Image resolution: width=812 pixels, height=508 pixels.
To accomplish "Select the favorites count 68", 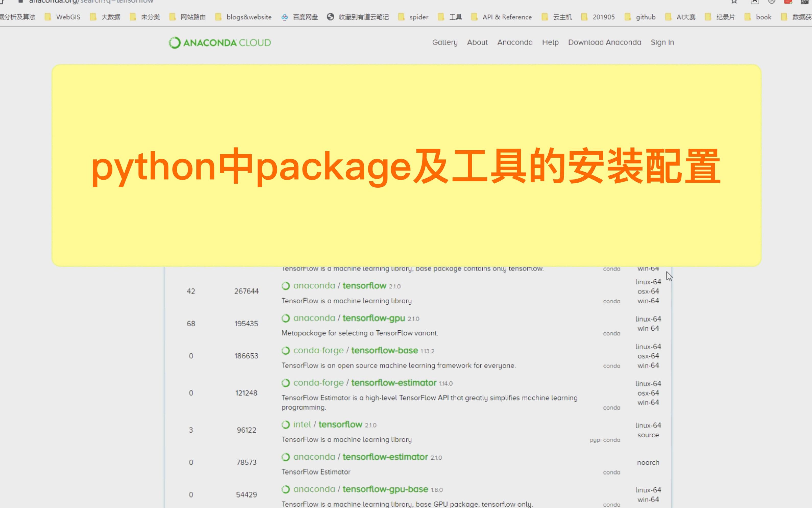I will (191, 324).
